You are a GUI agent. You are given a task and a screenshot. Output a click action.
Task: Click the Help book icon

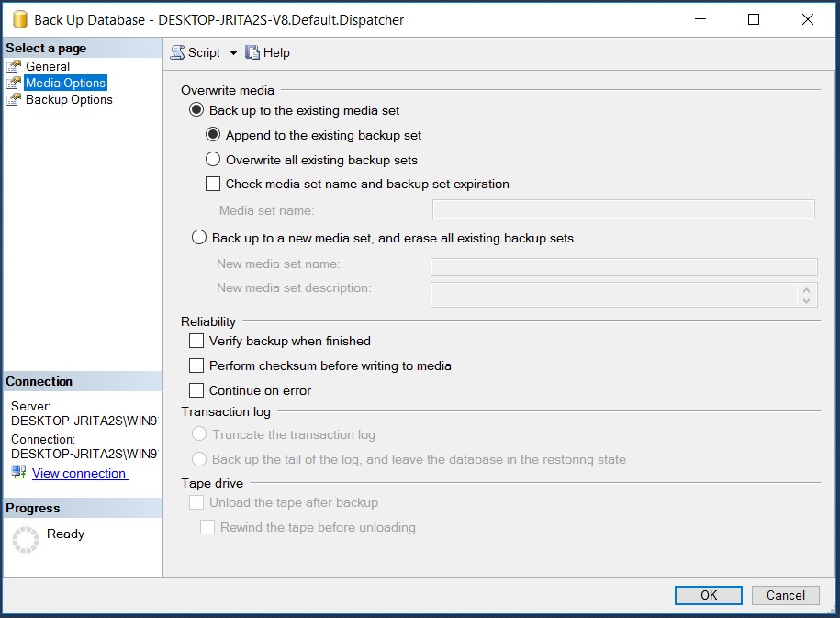tap(252, 52)
